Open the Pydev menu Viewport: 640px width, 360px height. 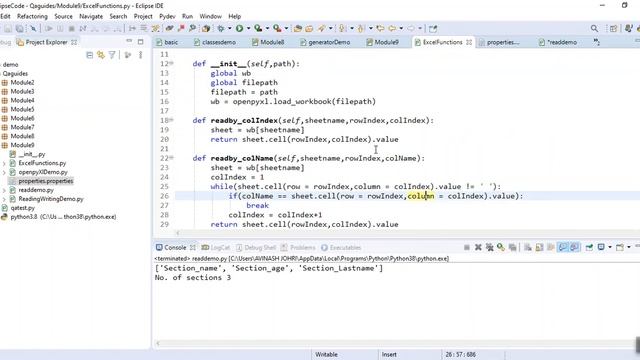(167, 16)
